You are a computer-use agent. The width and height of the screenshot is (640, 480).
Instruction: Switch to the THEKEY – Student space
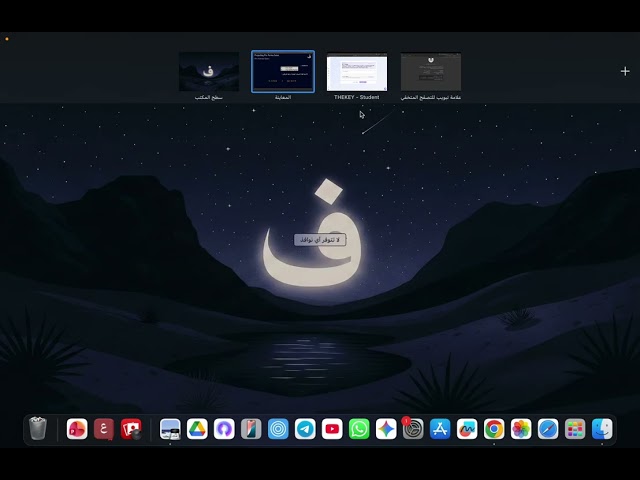pos(357,72)
